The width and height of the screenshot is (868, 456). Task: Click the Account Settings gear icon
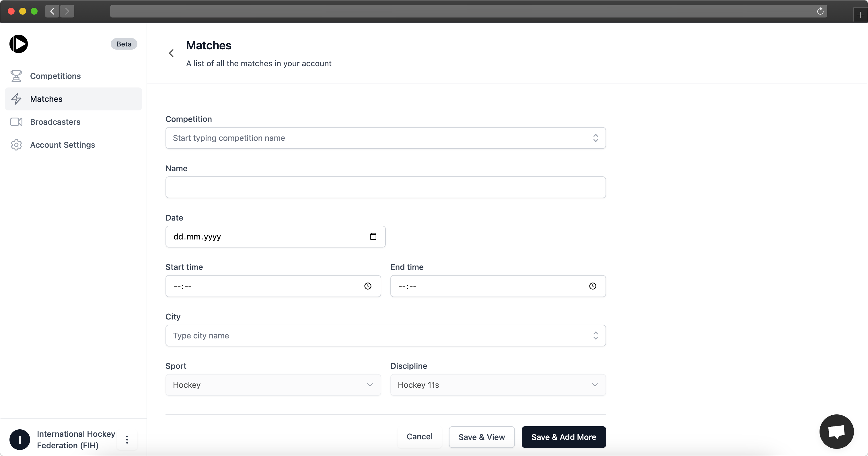[16, 145]
